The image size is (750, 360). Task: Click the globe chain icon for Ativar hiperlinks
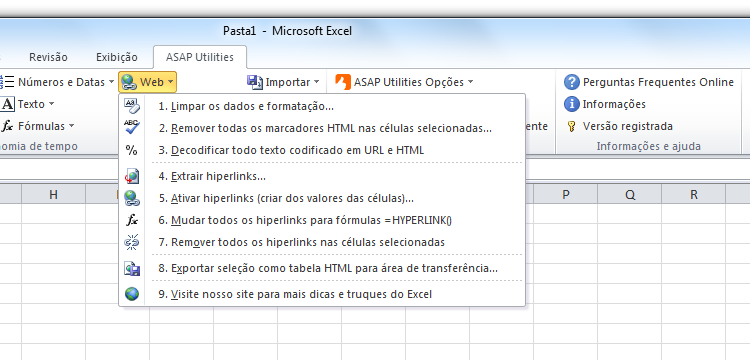(x=132, y=198)
